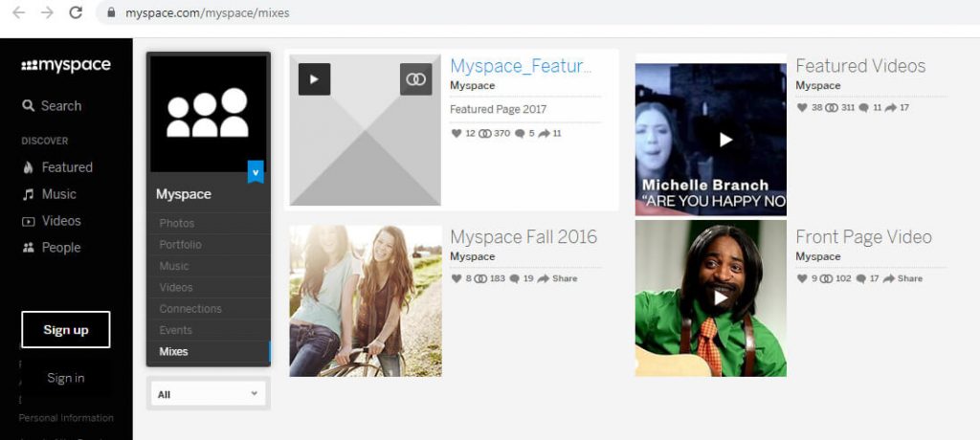The height and width of the screenshot is (440, 980).
Task: Click Myspace author under Featured Videos
Action: (x=818, y=86)
